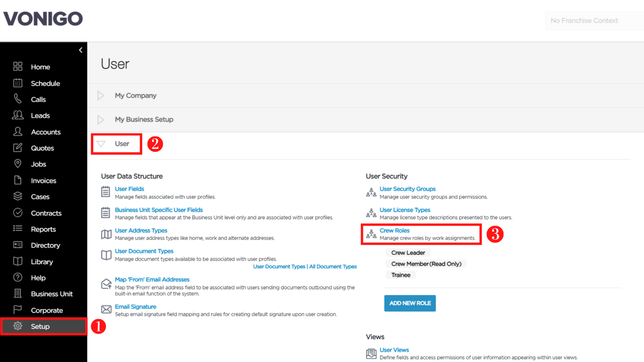Open the Crew Roles link
Viewport: 644px width, 362px height.
coord(394,231)
